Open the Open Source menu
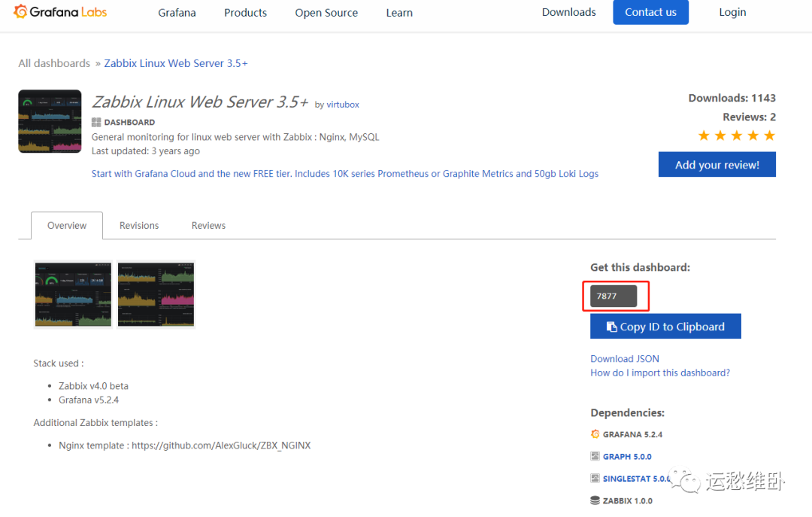Image resolution: width=812 pixels, height=517 pixels. pos(326,13)
